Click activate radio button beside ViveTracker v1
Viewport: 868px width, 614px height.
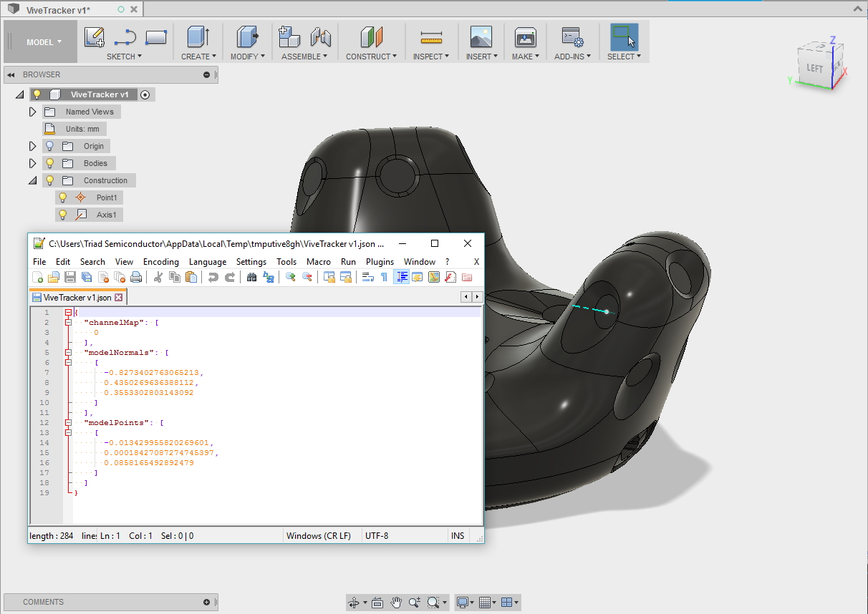(145, 94)
